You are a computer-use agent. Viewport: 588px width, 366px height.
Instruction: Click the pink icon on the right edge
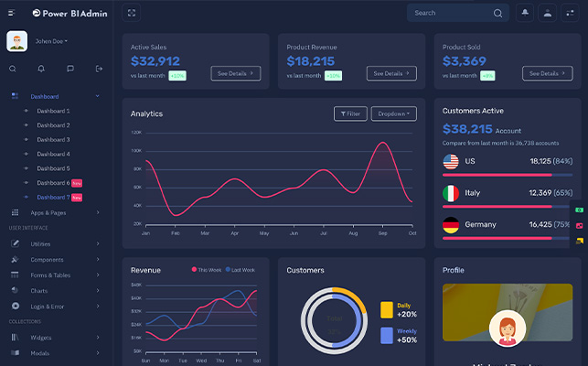[x=580, y=226]
